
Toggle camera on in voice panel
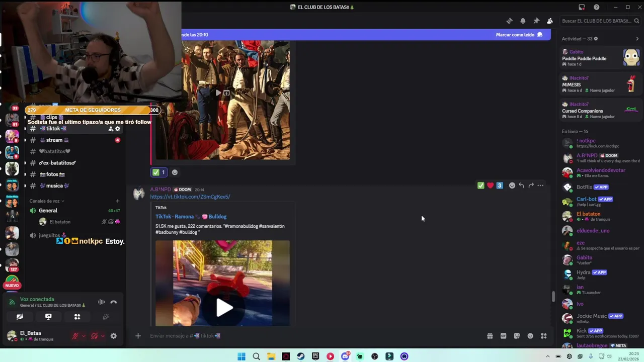pos(20,317)
